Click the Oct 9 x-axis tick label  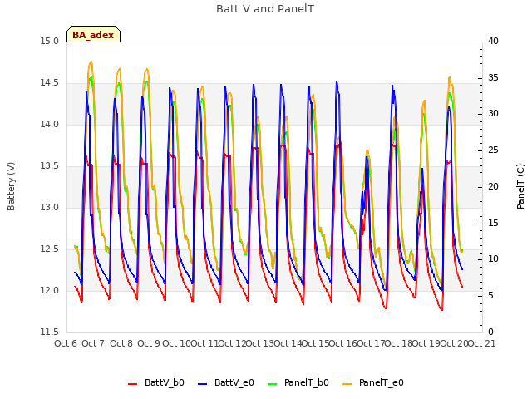(x=149, y=343)
